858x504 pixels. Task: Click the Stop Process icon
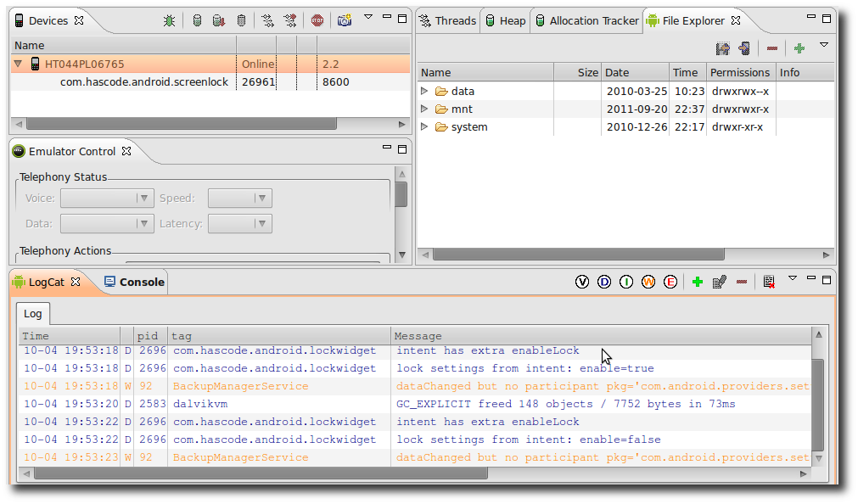pos(317,20)
